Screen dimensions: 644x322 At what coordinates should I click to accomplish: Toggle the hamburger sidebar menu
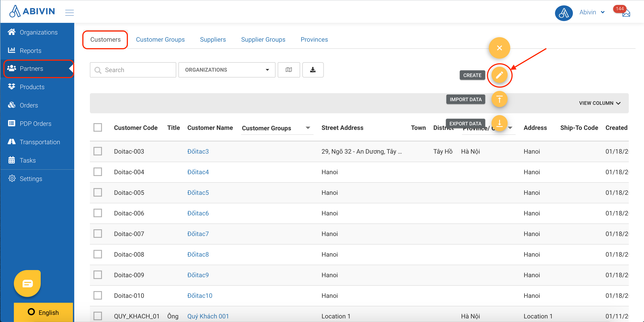pos(70,13)
